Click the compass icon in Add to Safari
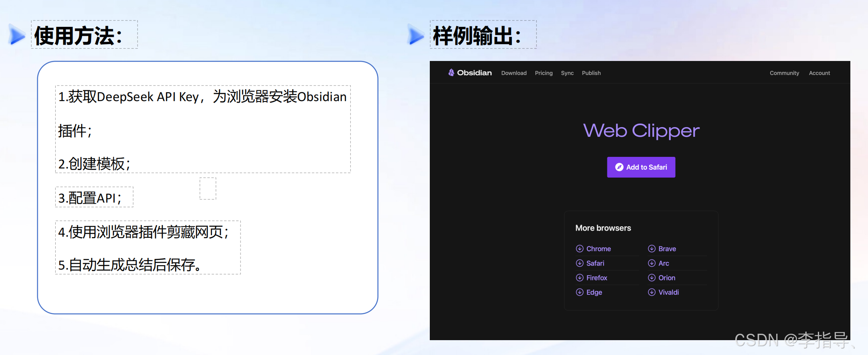This screenshot has width=868, height=355. (x=619, y=167)
